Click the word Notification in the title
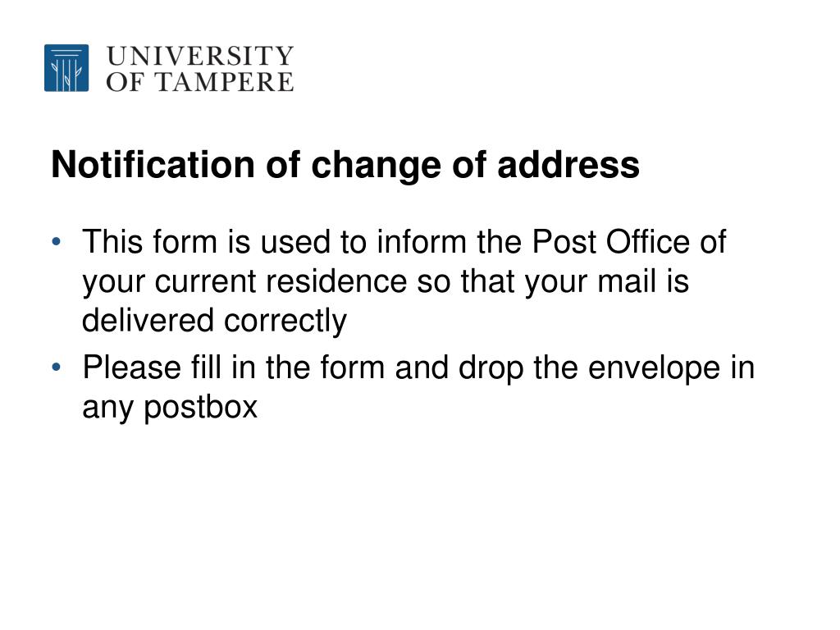Image resolution: width=840 pixels, height=630 pixels. pyautogui.click(x=153, y=164)
